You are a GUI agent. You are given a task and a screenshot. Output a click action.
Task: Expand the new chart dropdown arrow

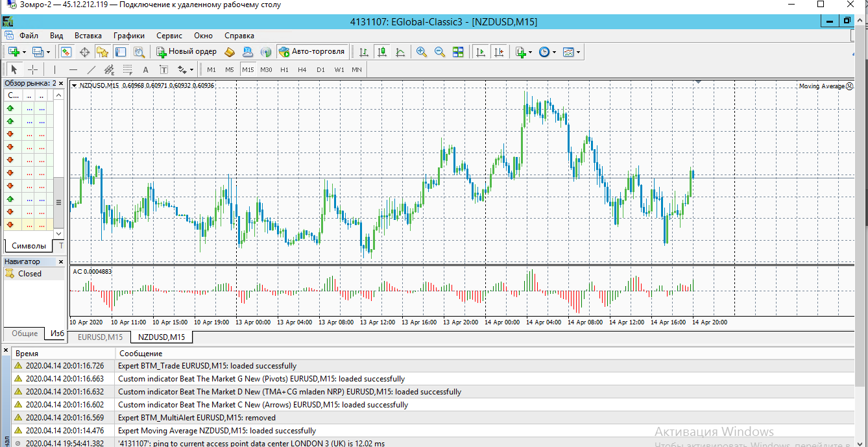24,52
